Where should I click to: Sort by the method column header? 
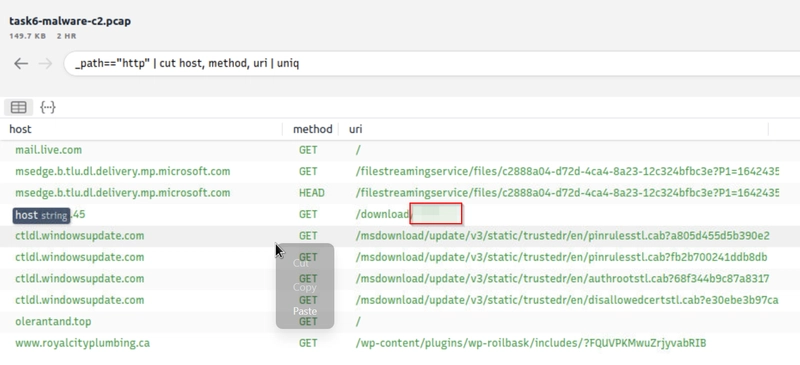click(x=312, y=129)
